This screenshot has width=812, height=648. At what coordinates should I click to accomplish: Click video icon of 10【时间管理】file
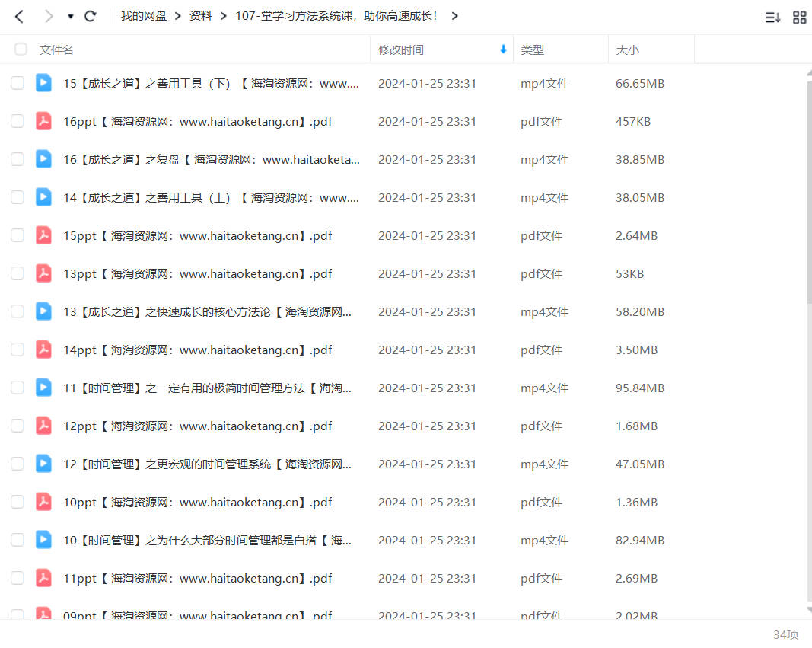point(43,540)
